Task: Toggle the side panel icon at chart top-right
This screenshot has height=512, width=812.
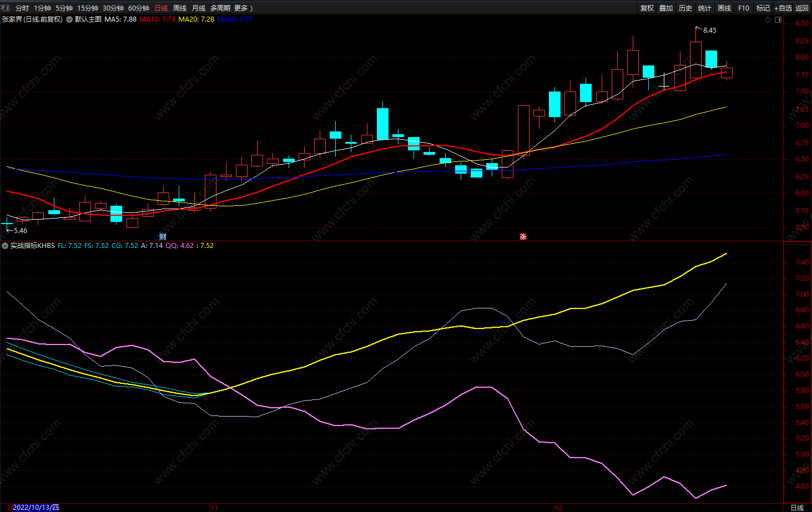Action: pos(778,20)
